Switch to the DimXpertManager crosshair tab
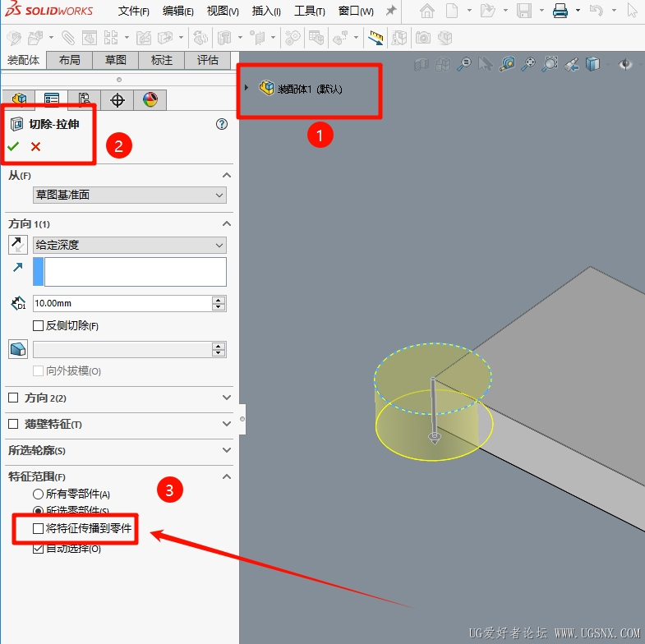The height and width of the screenshot is (644, 645). pos(117,99)
